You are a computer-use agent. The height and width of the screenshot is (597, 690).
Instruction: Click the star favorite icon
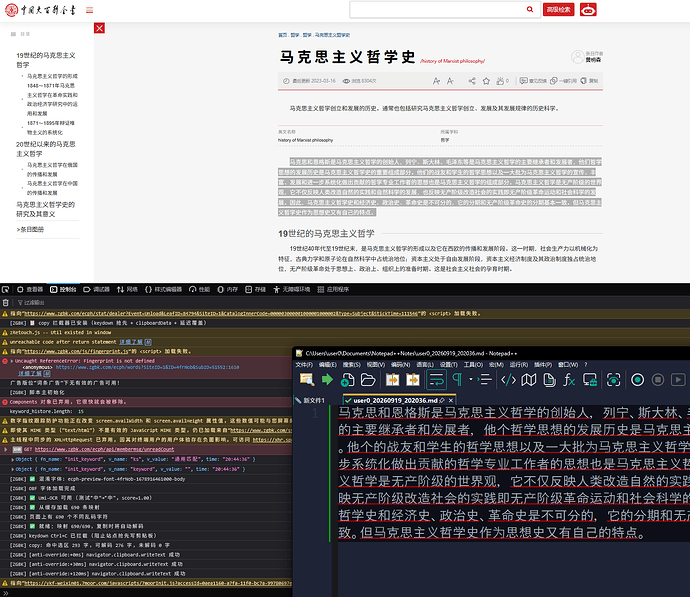486,81
